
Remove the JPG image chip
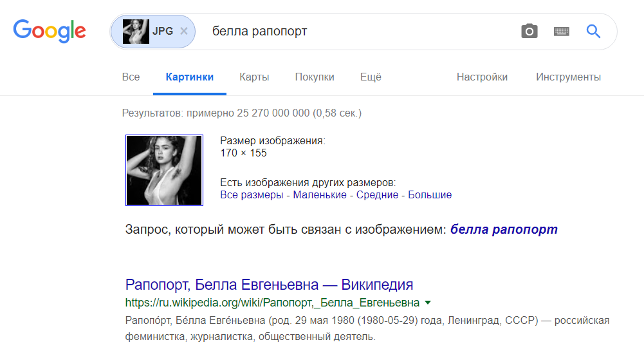coord(184,31)
